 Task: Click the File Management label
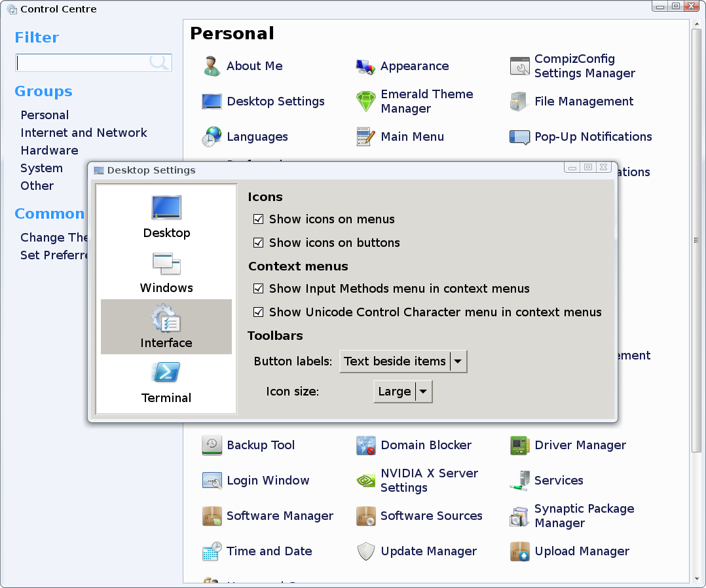coord(584,101)
